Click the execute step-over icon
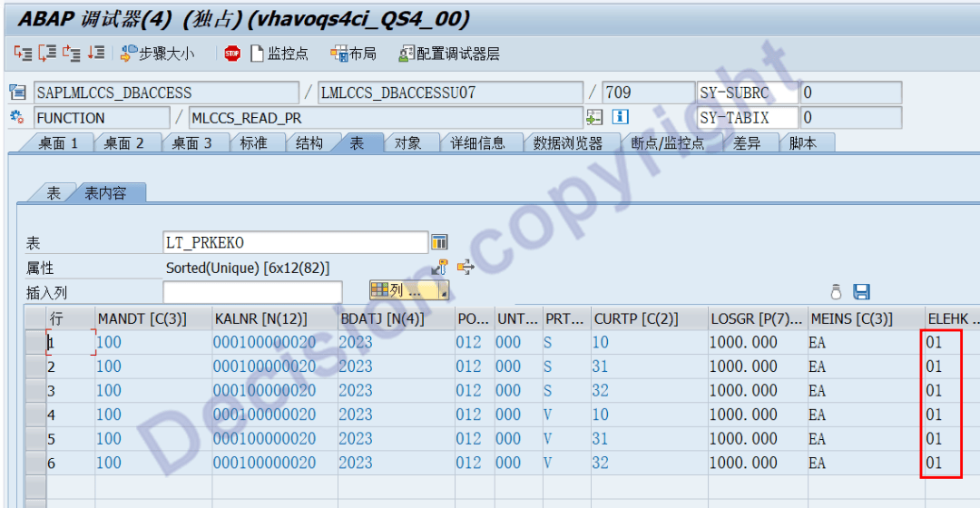 [x=47, y=54]
